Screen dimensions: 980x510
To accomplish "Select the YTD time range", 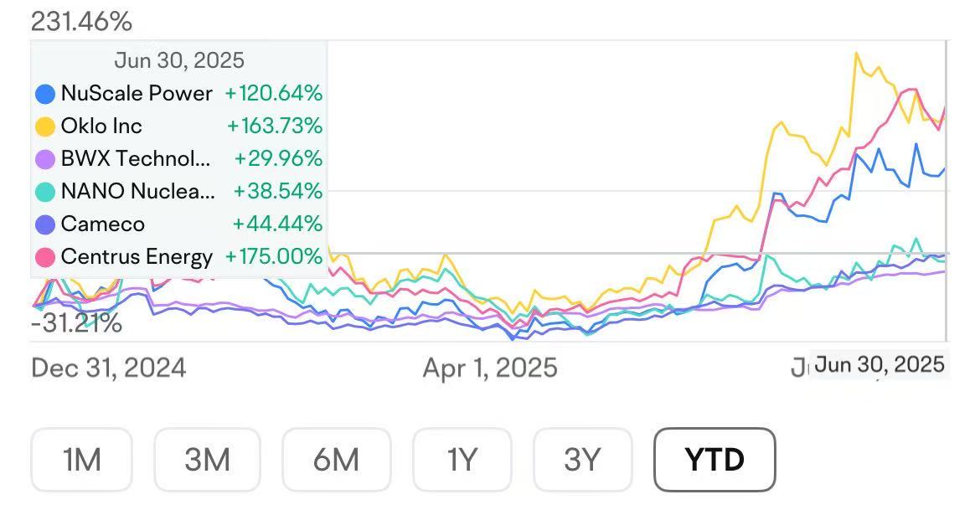I will tap(714, 460).
